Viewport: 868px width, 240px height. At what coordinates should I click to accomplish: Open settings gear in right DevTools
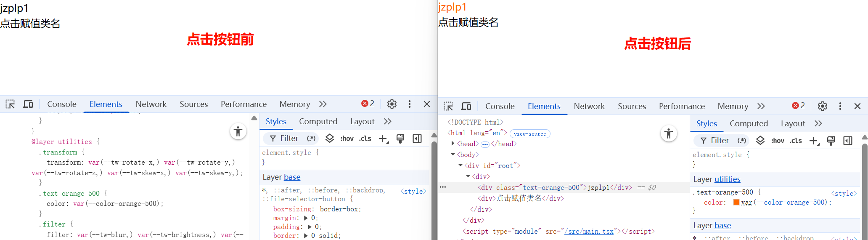(x=823, y=106)
